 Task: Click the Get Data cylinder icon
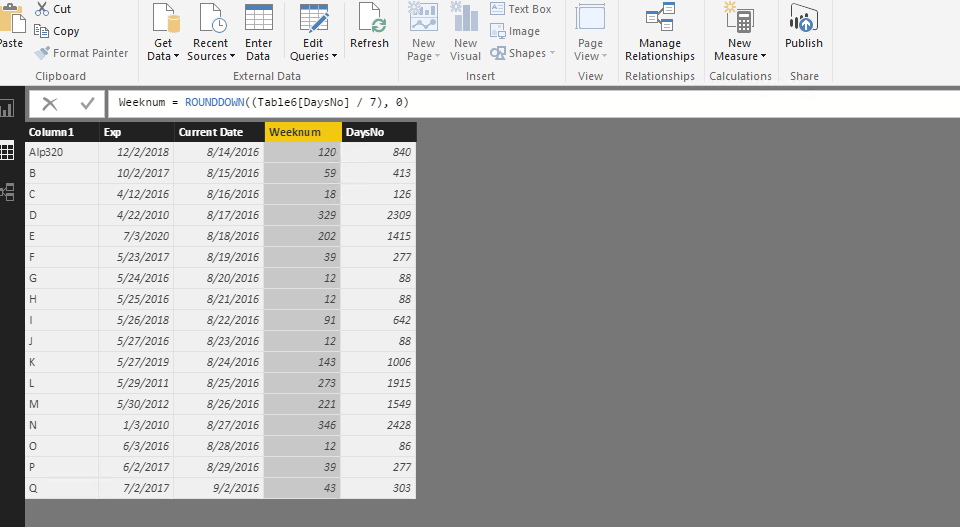point(165,18)
